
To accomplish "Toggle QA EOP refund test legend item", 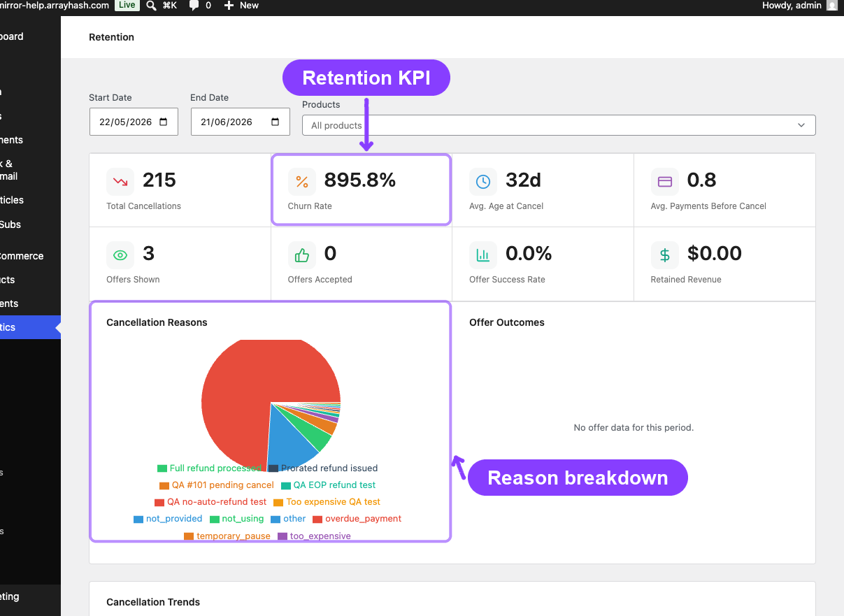I will [329, 485].
